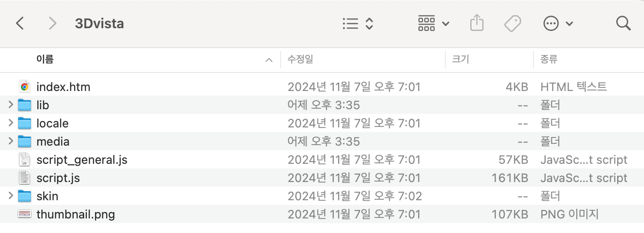
Task: Click the Share icon in the toolbar
Action: pos(476,23)
